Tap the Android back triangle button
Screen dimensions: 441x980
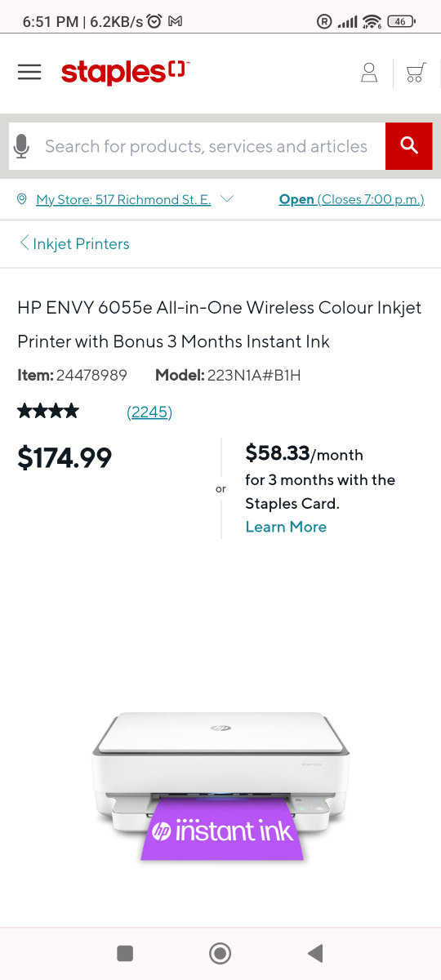point(315,953)
